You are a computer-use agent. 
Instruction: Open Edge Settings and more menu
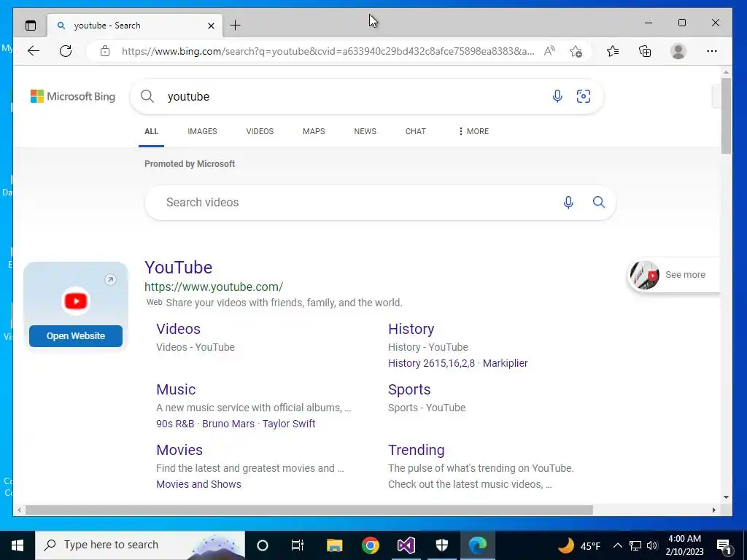tap(712, 51)
